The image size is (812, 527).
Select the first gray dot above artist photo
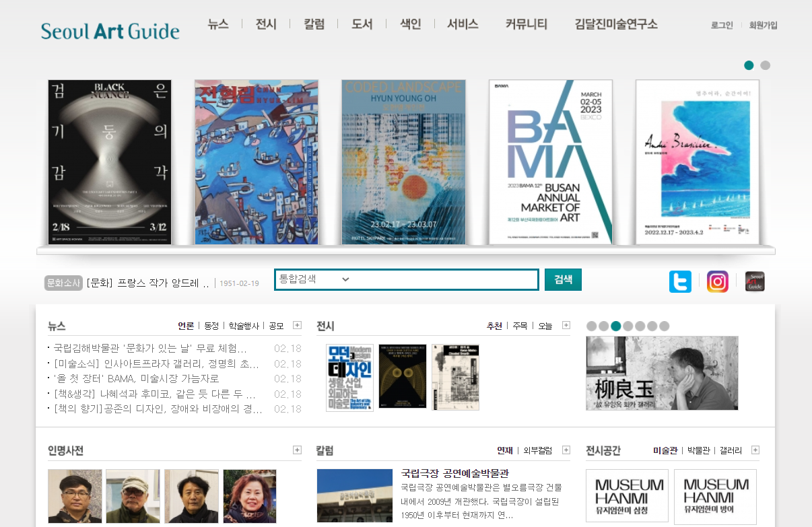coord(592,326)
